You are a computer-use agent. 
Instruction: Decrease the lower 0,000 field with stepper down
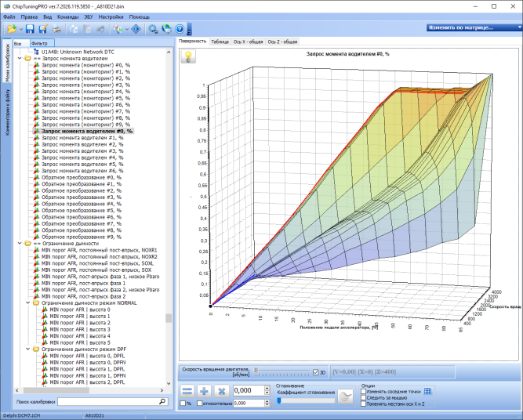[x=267, y=405]
